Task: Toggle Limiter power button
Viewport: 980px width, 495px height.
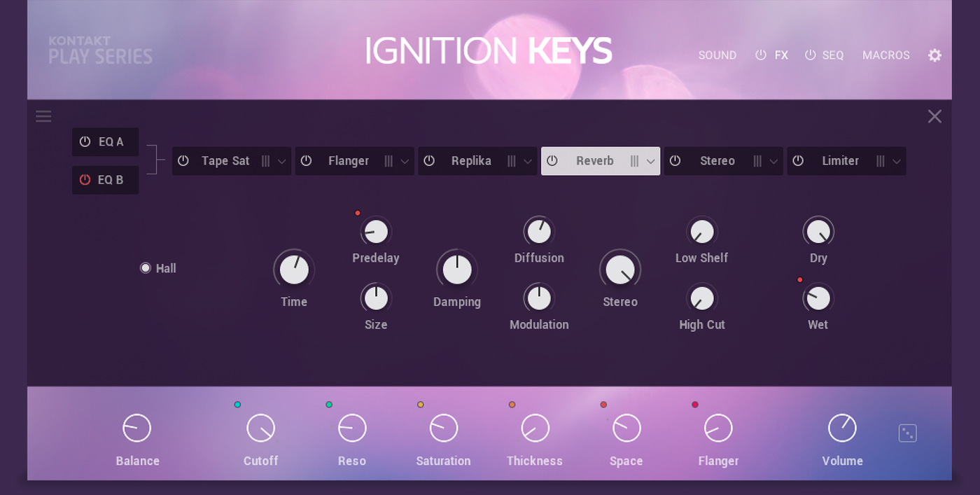Action: 798,161
